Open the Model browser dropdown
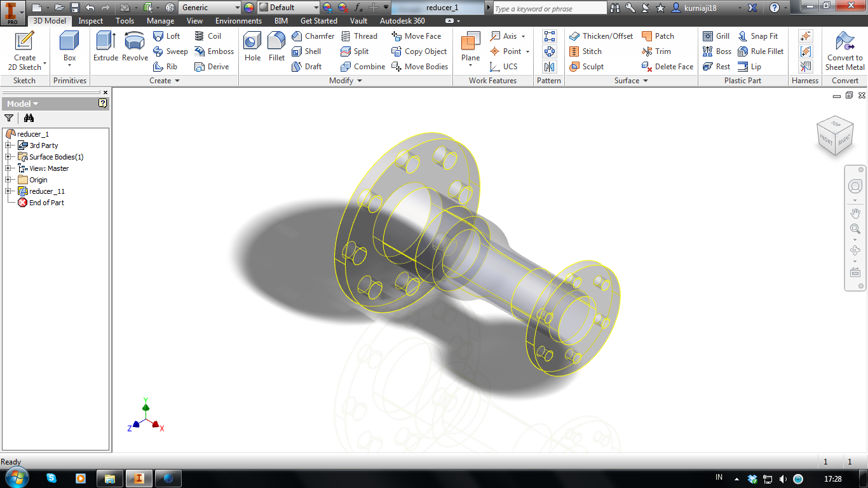This screenshot has height=488, width=868. [x=23, y=104]
